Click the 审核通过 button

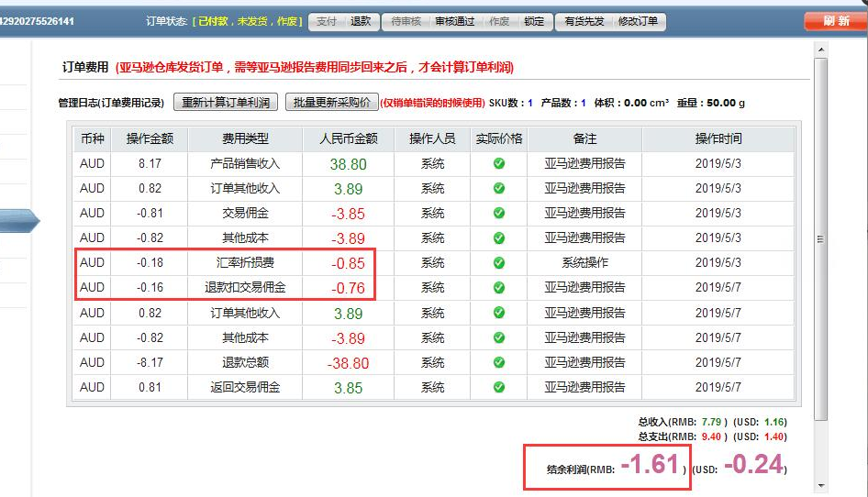(454, 22)
